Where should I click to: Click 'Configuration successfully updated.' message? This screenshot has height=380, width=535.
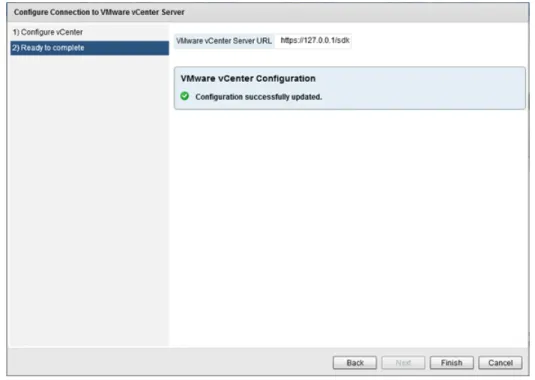(259, 97)
